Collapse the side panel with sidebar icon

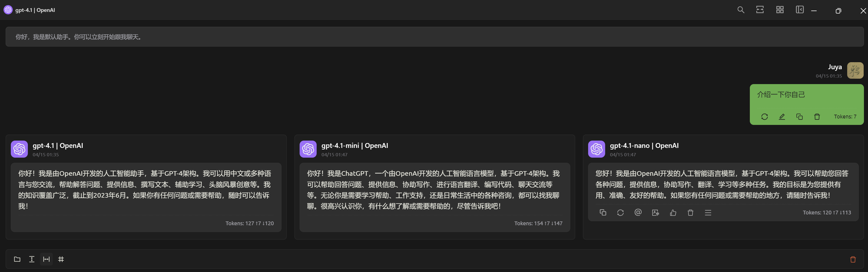click(800, 10)
